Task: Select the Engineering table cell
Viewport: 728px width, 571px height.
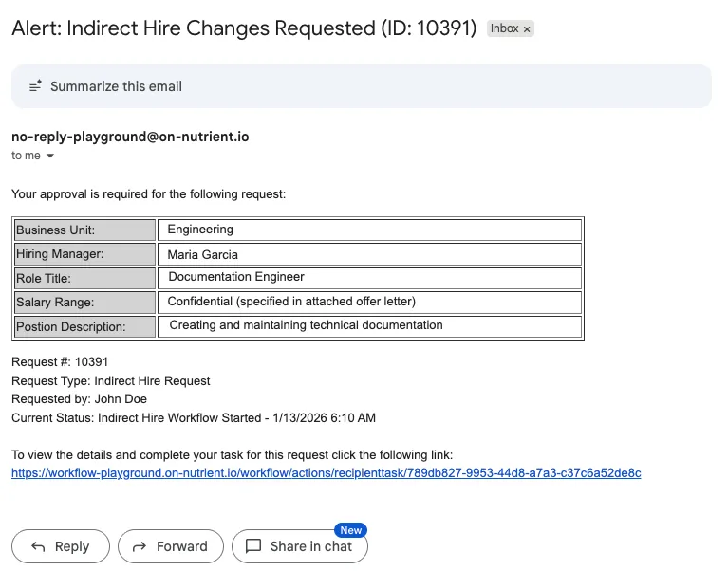Action: click(x=369, y=230)
